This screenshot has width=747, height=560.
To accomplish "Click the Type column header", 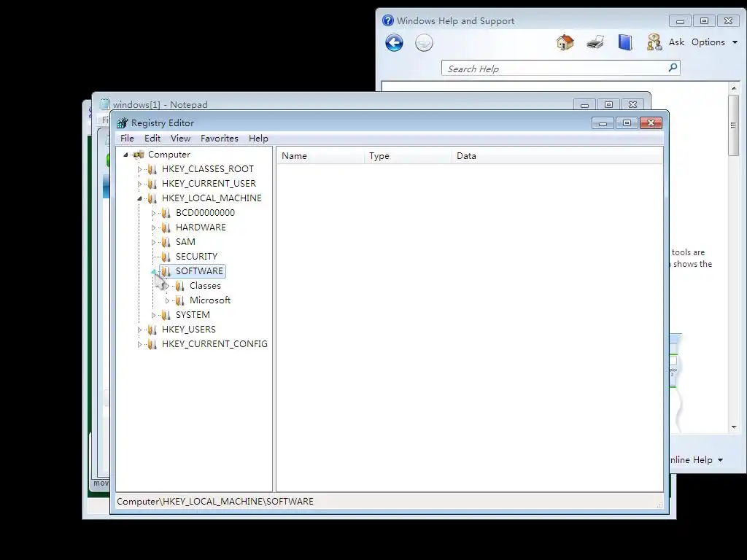I will coord(409,156).
